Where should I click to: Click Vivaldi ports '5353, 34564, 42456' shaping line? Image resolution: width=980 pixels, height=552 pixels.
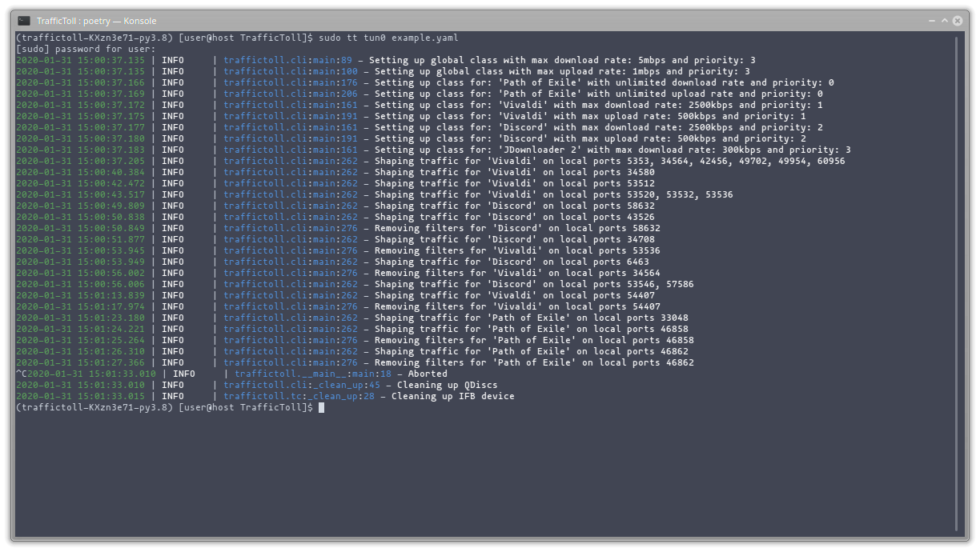(x=430, y=161)
